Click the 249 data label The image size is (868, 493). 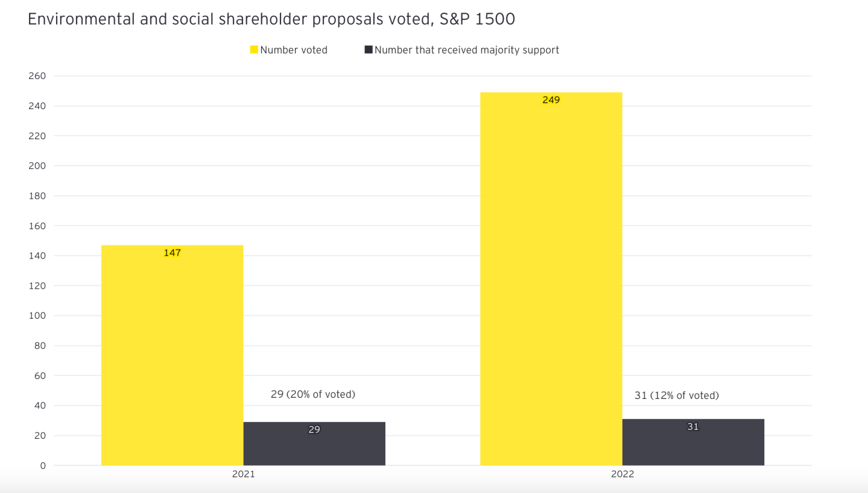pos(551,100)
